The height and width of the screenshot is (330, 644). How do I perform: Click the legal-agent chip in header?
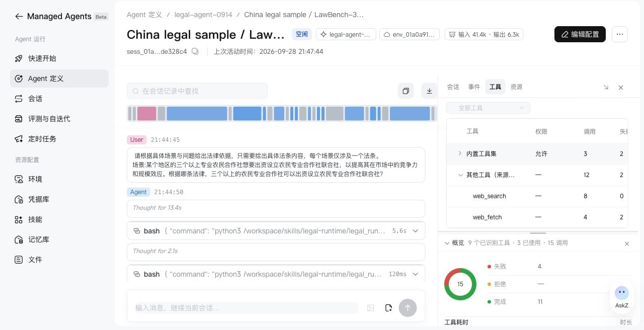(346, 34)
